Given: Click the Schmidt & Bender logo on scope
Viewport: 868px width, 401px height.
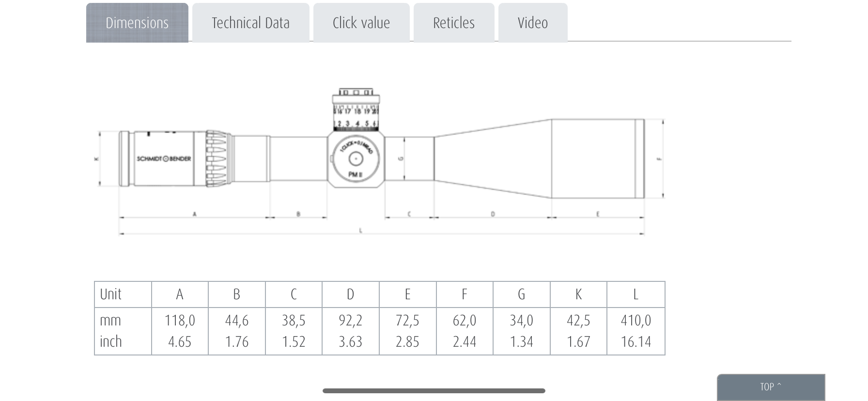Looking at the screenshot, I should pos(164,158).
